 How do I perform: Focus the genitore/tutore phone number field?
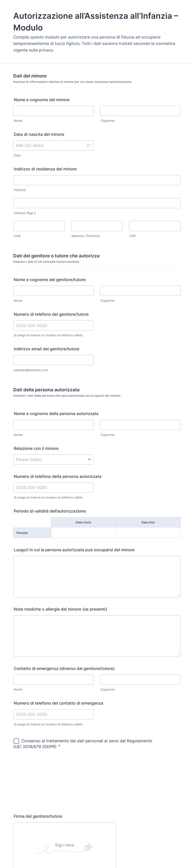point(53,326)
